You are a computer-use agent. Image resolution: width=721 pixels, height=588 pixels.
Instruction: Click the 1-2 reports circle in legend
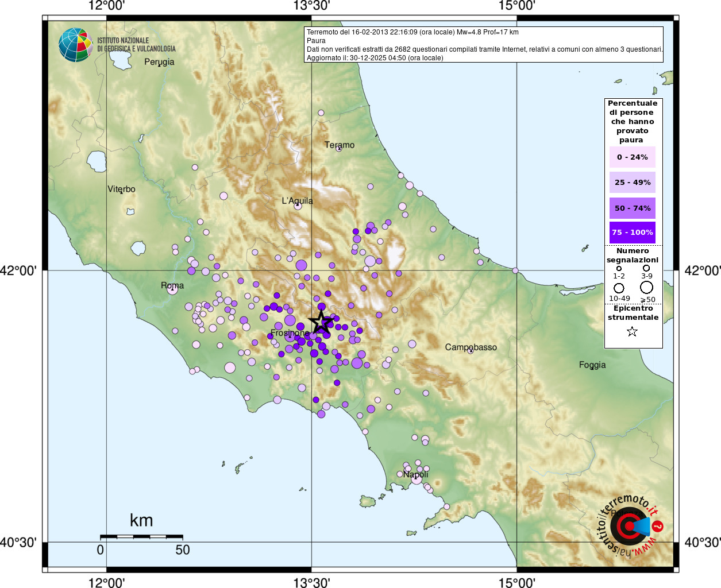point(619,268)
